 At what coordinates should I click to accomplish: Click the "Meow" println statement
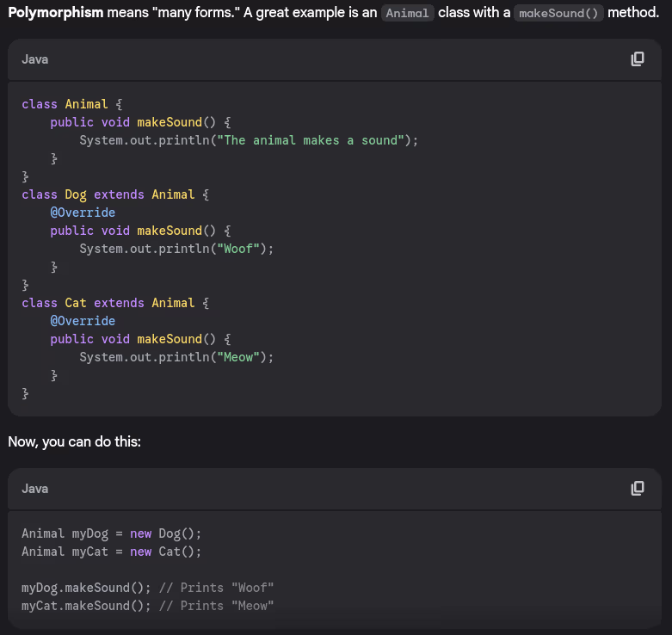[176, 357]
